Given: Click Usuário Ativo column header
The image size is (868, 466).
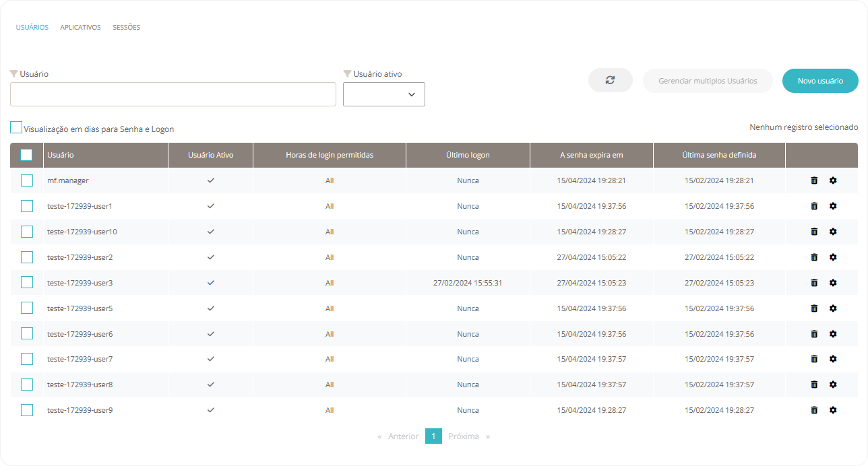Looking at the screenshot, I should [211, 155].
